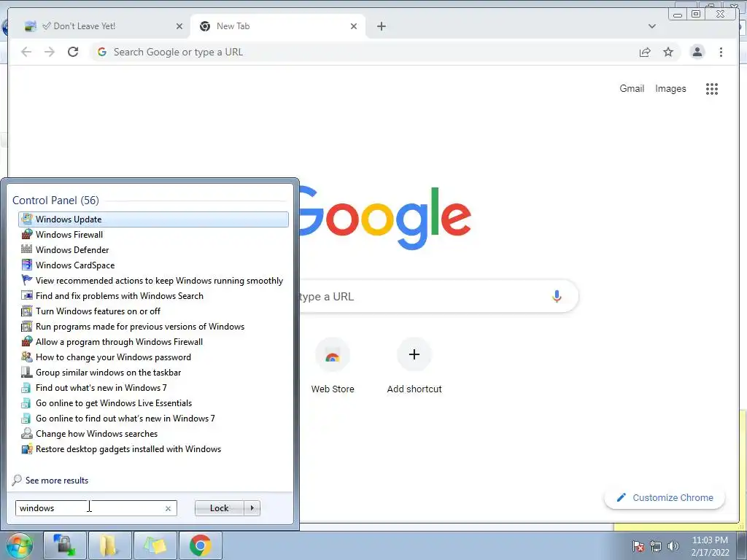The image size is (747, 560).
Task: Click Chrome forward arrow
Action: [50, 52]
